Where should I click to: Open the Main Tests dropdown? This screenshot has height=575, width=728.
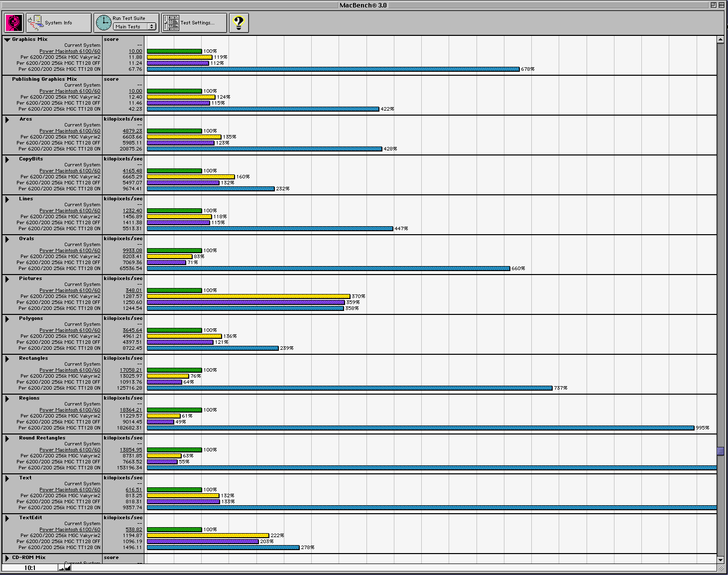[134, 27]
